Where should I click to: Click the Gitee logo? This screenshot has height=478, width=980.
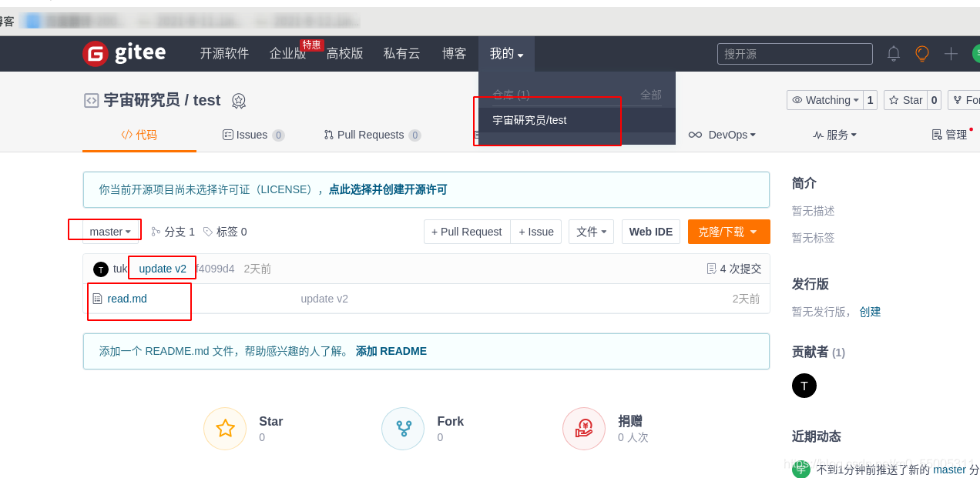pos(124,53)
